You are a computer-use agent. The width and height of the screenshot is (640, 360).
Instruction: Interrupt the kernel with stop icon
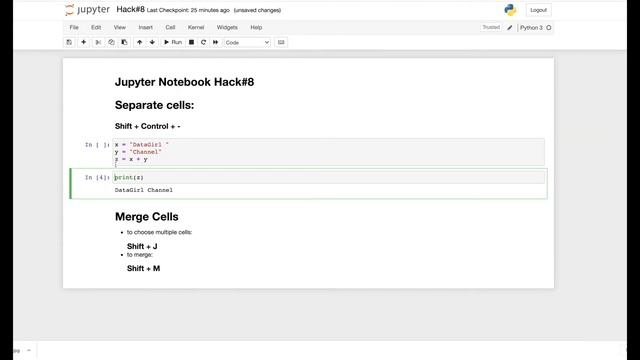191,42
